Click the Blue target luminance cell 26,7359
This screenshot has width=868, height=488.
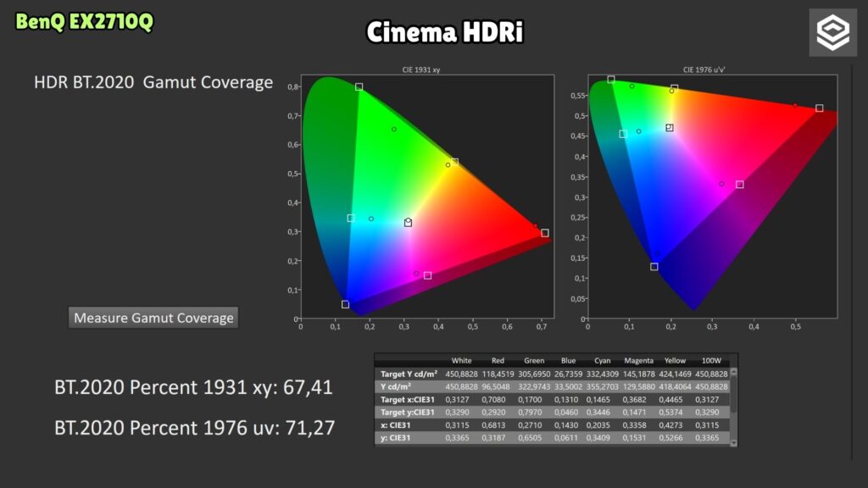(568, 374)
